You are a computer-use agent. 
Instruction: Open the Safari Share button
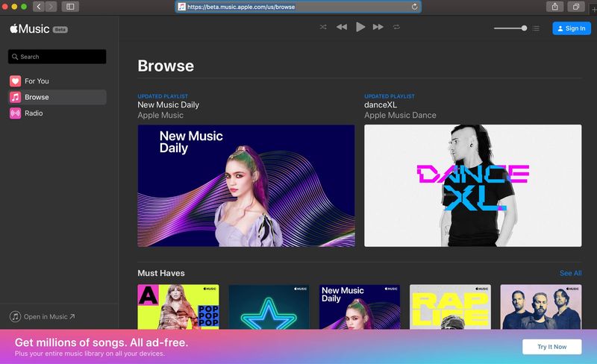(x=555, y=7)
